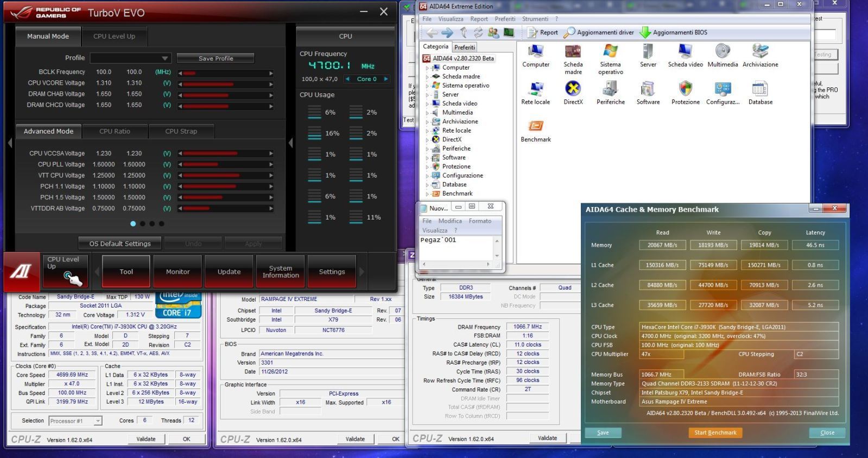Viewport: 868px width, 458px height.
Task: Open the large Archiviazione icon
Action: tap(761, 56)
